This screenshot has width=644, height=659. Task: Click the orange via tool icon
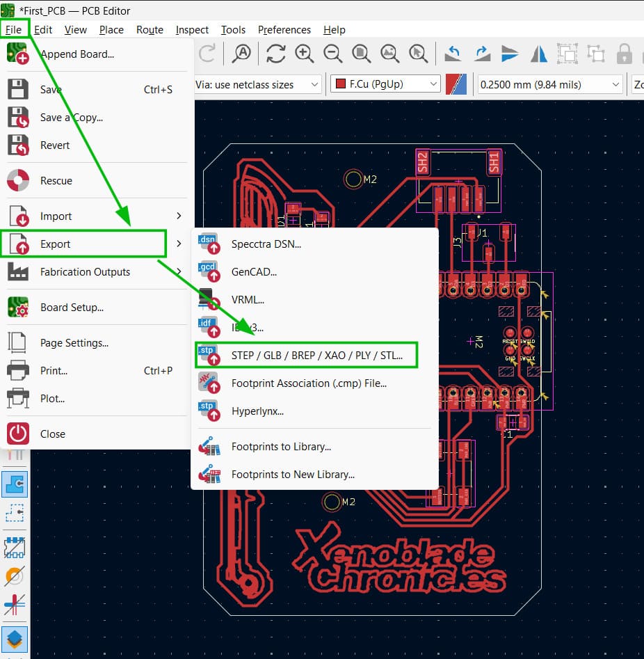click(x=15, y=576)
